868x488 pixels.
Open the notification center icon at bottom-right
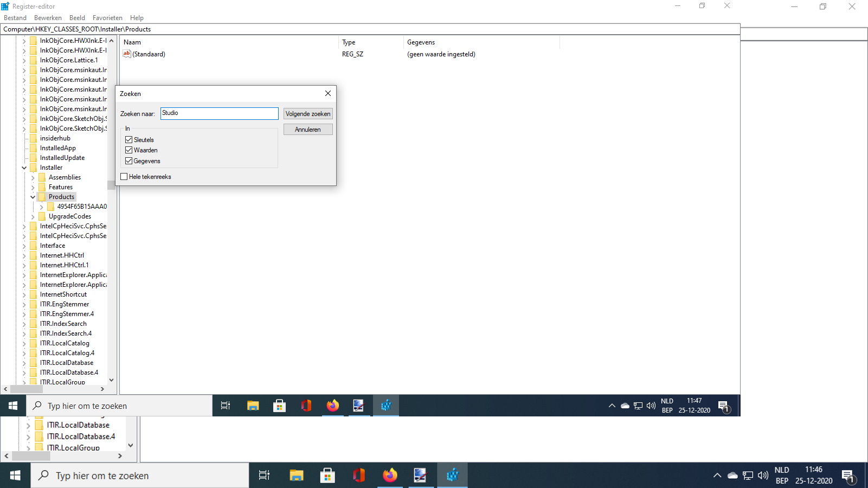point(848,476)
